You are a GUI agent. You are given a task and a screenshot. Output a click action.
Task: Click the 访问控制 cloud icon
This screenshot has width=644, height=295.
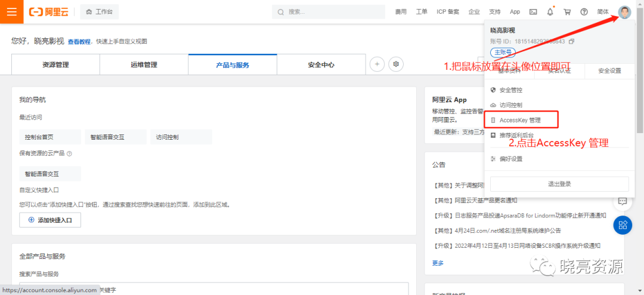point(493,105)
